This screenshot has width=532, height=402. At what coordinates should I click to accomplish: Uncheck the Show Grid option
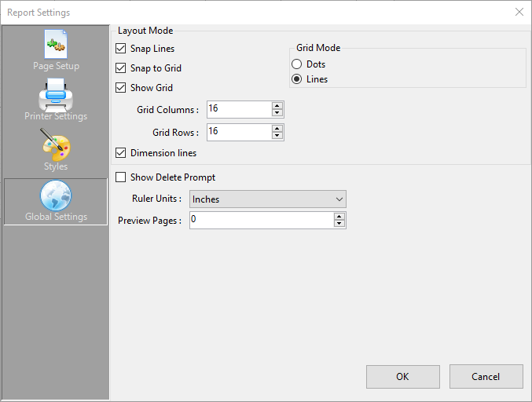(x=121, y=88)
